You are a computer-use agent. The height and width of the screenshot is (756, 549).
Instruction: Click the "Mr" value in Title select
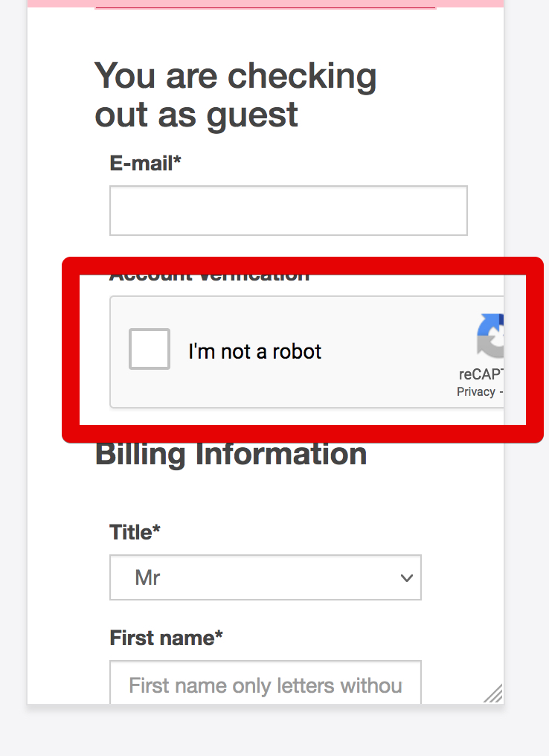pos(147,577)
